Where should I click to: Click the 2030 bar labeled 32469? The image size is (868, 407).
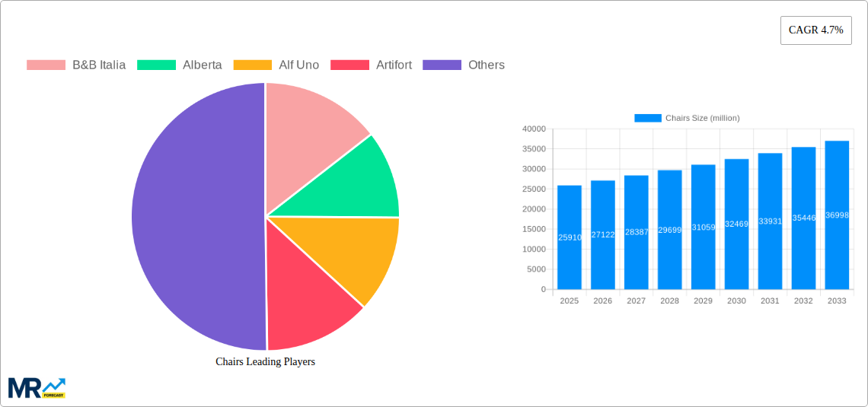coord(737,224)
